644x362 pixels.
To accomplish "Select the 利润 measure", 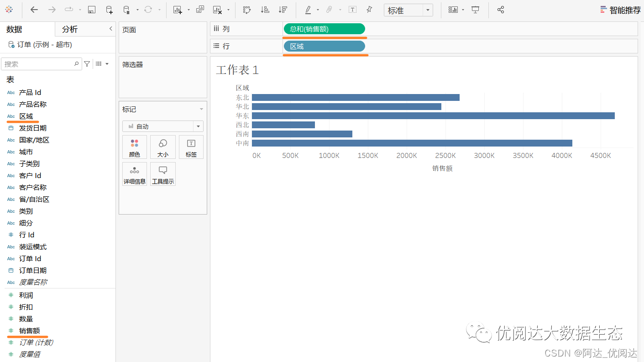I will tap(26, 295).
